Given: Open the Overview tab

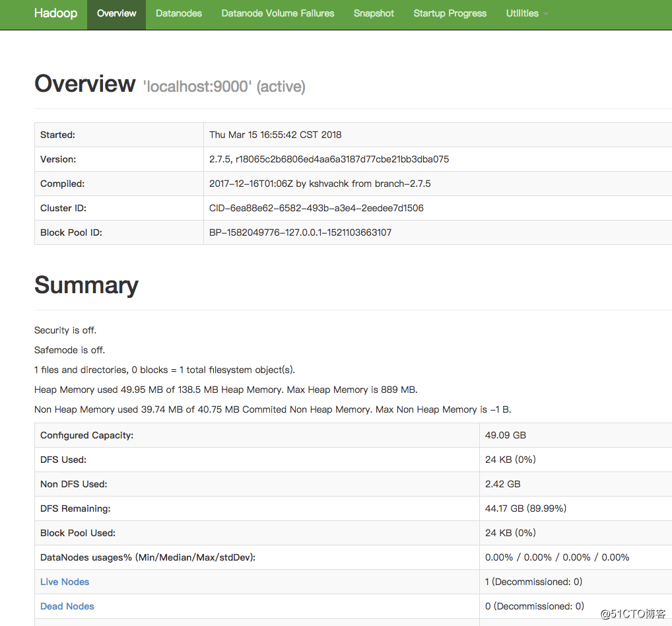Looking at the screenshot, I should click(117, 14).
